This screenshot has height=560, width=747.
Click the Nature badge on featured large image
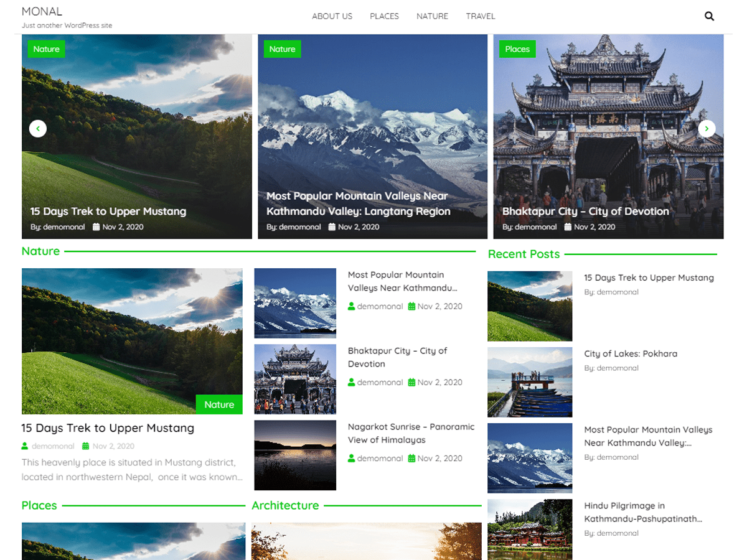click(x=219, y=404)
